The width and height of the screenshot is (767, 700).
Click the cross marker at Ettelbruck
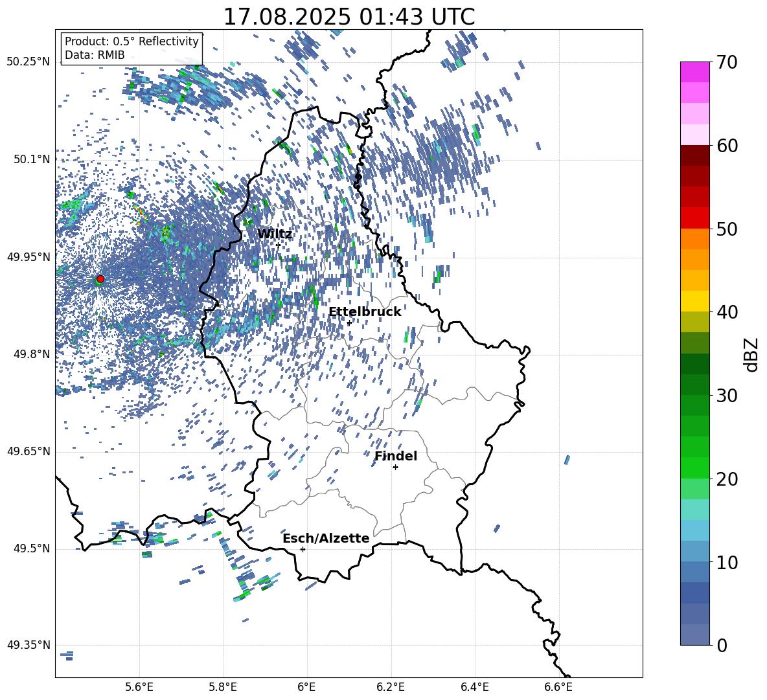pos(349,322)
